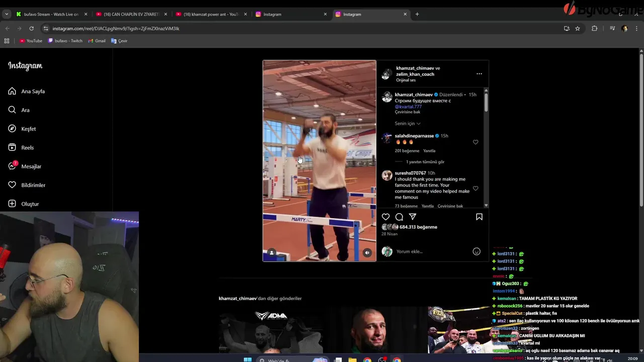644x362 pixels.
Task: Open Bildirimler notifications
Action: [27, 185]
